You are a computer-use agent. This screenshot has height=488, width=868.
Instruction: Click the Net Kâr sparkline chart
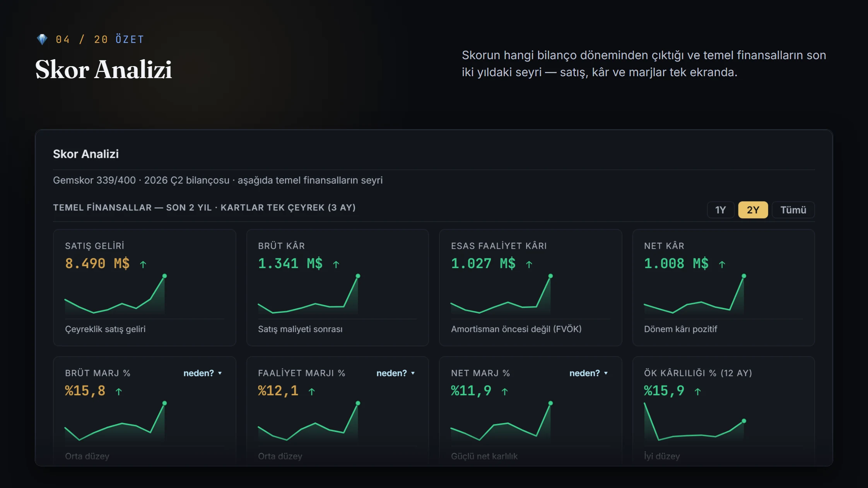click(x=695, y=295)
